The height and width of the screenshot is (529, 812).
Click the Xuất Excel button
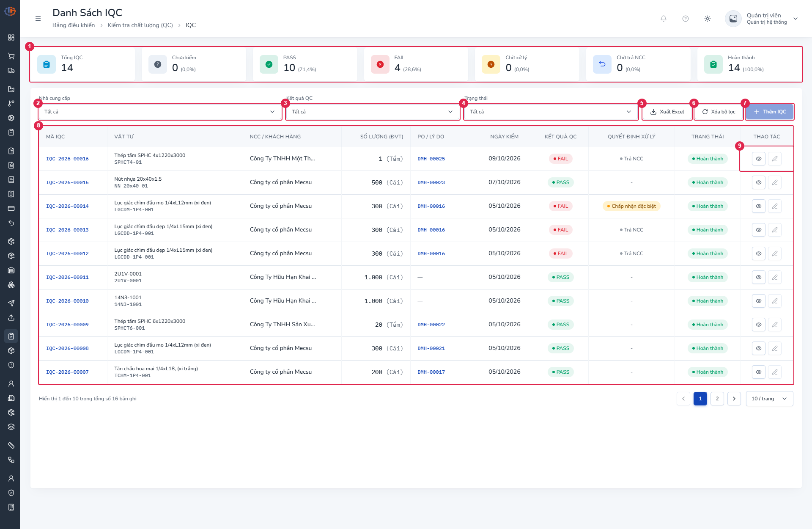tap(667, 112)
